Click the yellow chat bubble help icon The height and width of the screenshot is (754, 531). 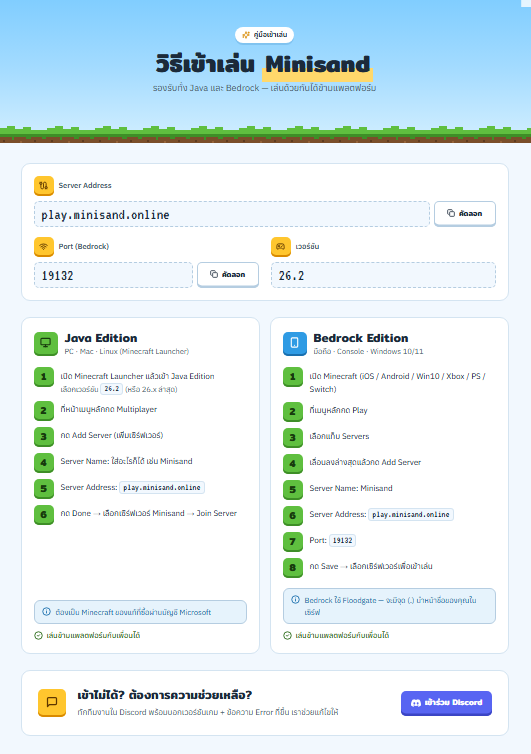(52, 703)
